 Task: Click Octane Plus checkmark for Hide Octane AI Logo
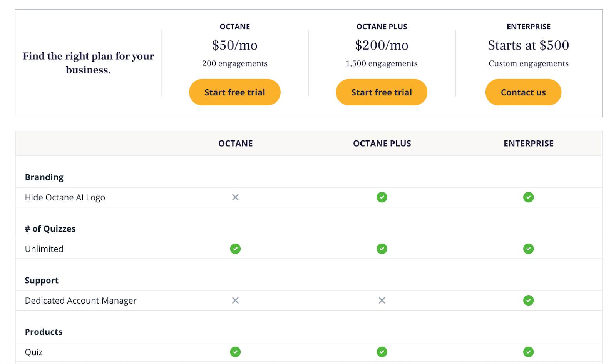[382, 197]
